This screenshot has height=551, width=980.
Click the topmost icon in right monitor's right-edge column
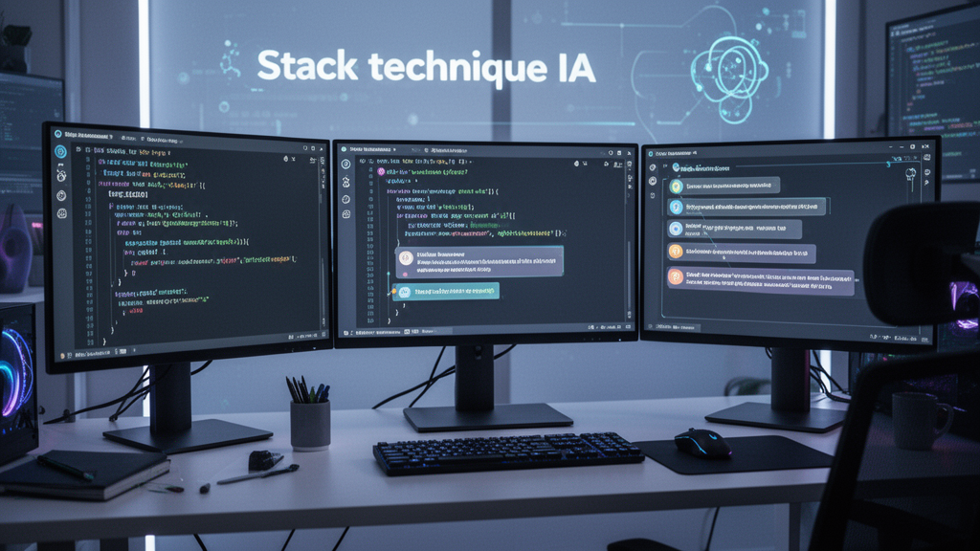(926, 158)
